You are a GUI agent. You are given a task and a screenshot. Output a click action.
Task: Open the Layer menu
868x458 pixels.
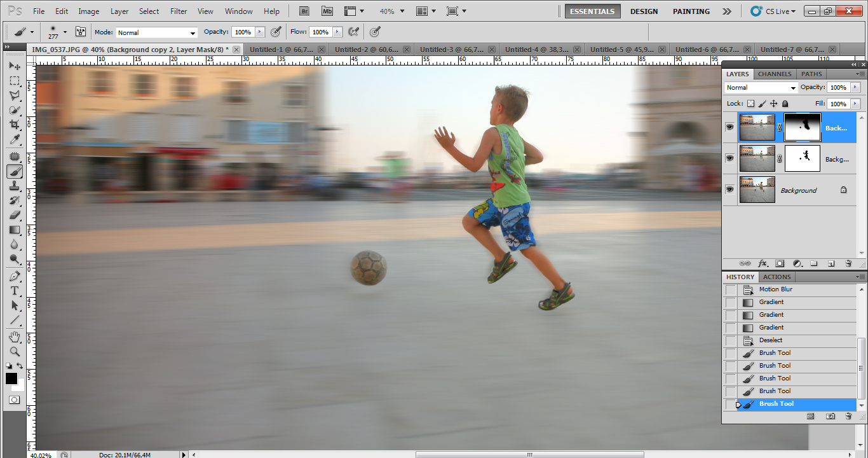coord(119,11)
